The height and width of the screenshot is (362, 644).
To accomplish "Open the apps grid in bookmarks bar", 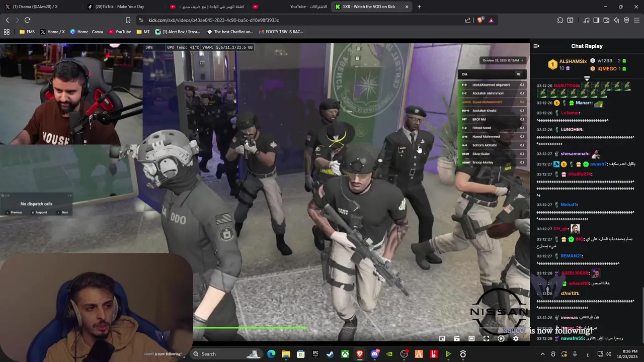I will point(7,32).
